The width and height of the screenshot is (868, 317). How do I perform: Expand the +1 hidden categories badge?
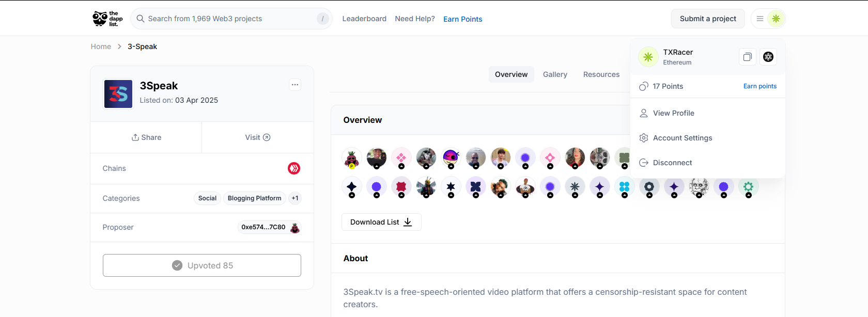coord(295,198)
